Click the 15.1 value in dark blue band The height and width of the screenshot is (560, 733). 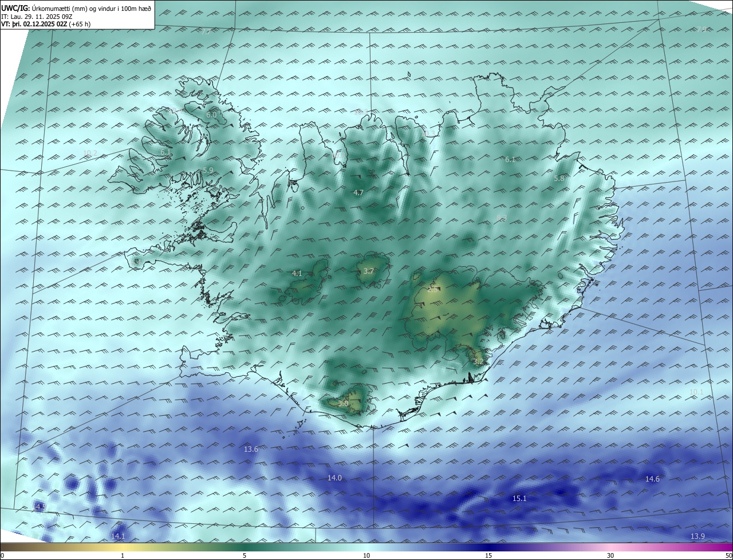pos(519,498)
